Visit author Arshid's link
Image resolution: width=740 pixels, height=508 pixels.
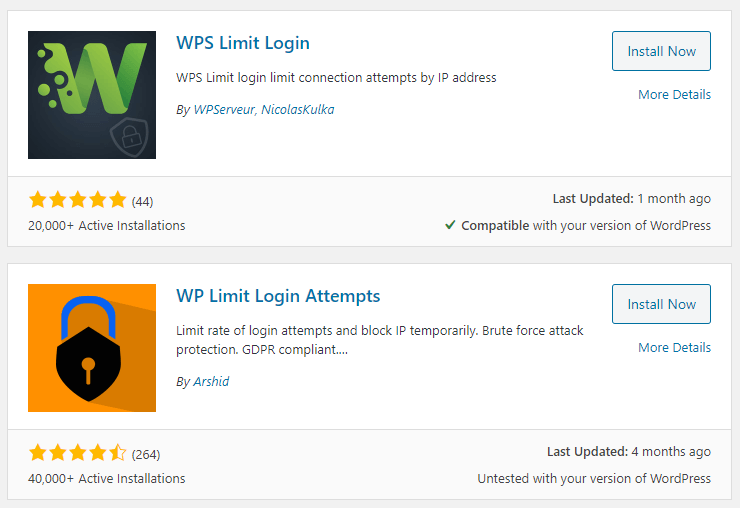point(210,382)
